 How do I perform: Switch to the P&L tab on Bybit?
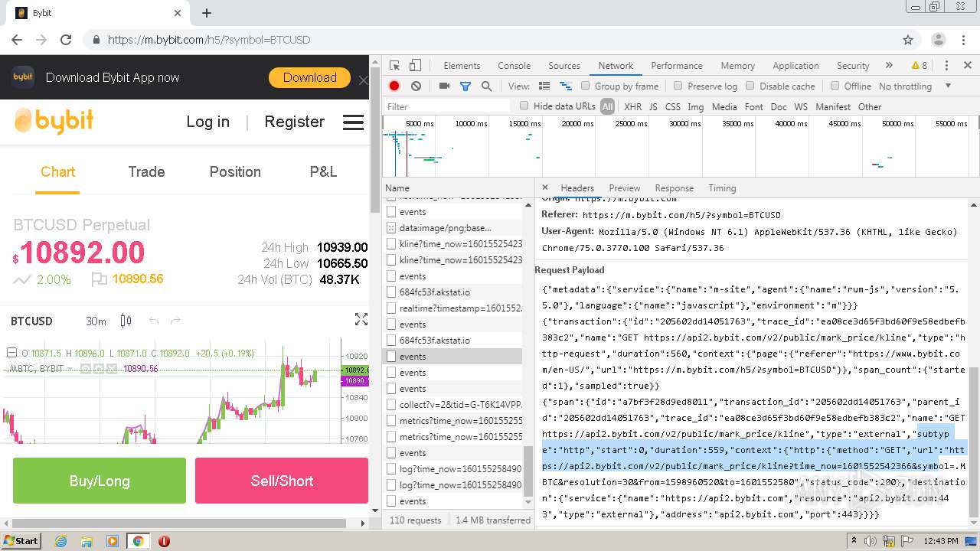click(x=323, y=172)
